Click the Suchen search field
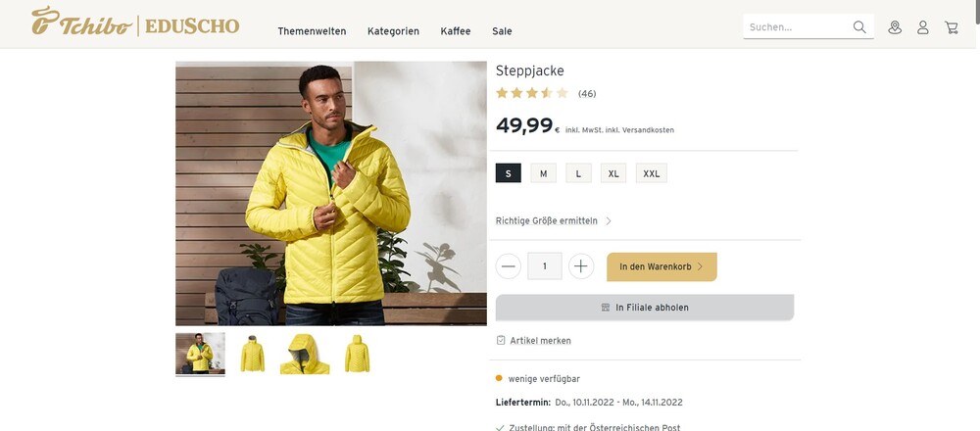Image resolution: width=980 pixels, height=431 pixels. pyautogui.click(x=797, y=26)
